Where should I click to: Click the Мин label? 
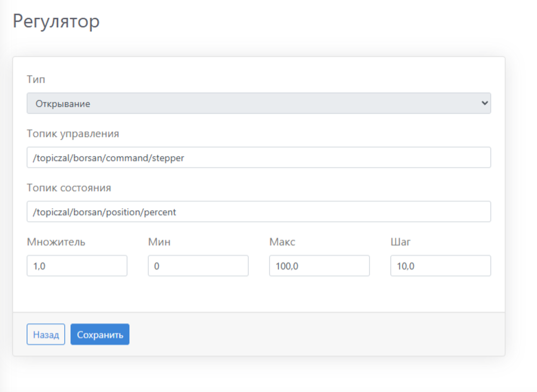tap(159, 242)
